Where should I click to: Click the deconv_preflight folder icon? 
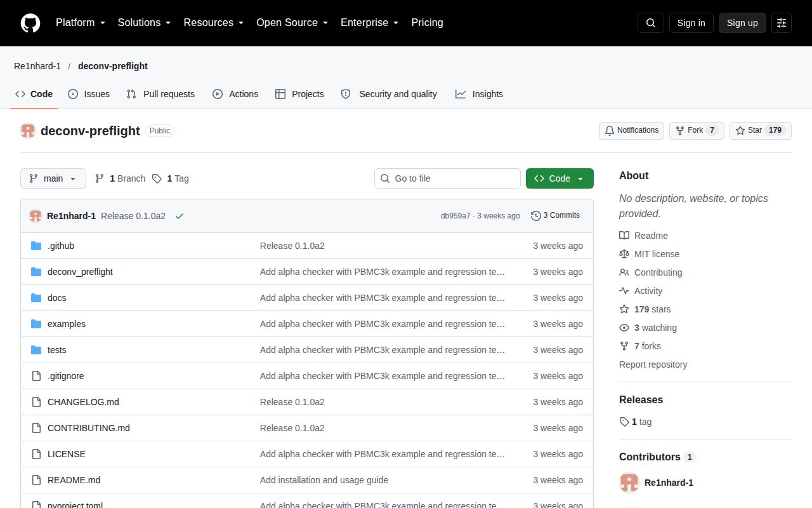(x=36, y=272)
